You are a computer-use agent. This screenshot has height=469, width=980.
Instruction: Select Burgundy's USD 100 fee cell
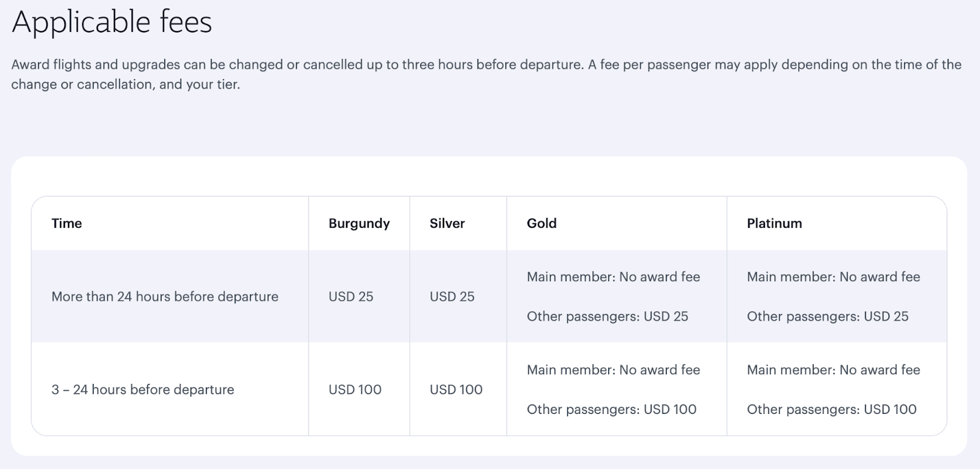pyautogui.click(x=355, y=390)
